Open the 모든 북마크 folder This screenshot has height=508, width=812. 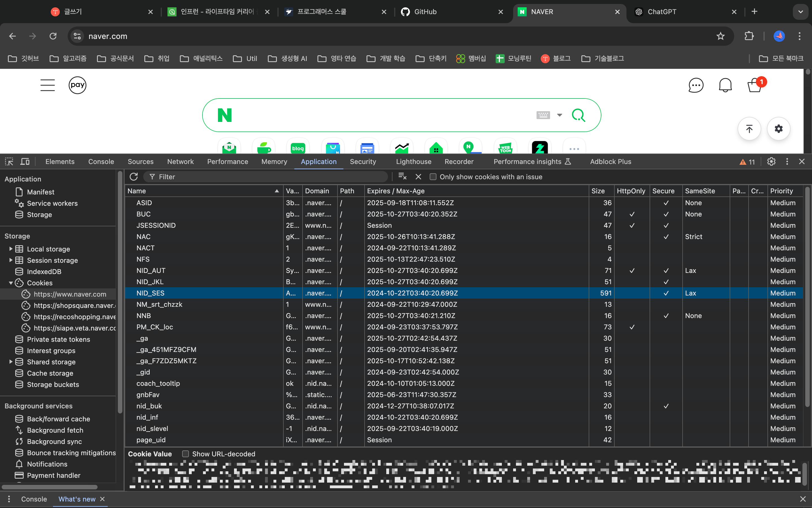click(x=781, y=58)
